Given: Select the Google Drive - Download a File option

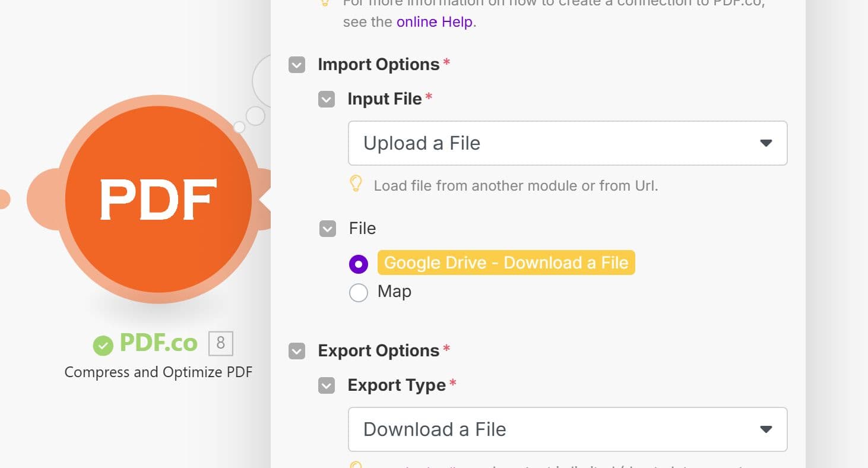Looking at the screenshot, I should (x=359, y=263).
